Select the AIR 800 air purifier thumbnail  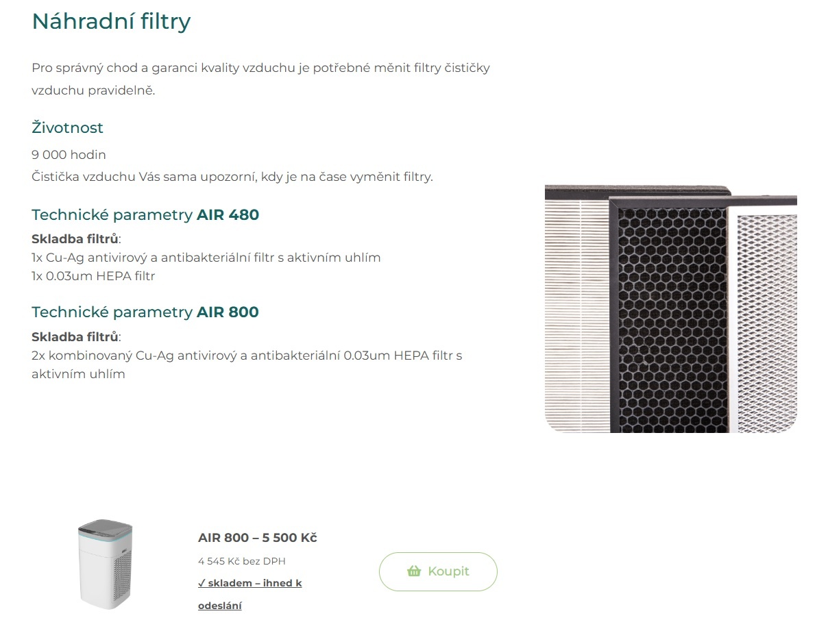coord(105,565)
